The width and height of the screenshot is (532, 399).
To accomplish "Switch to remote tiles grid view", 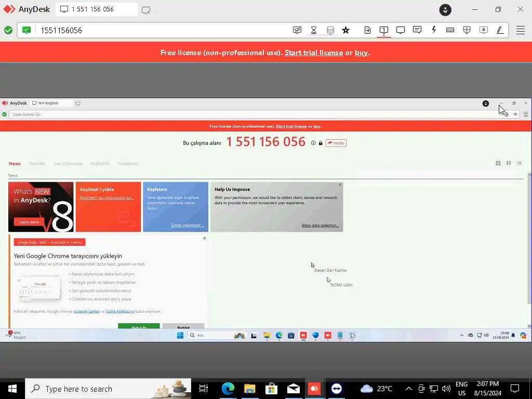I will 498,163.
